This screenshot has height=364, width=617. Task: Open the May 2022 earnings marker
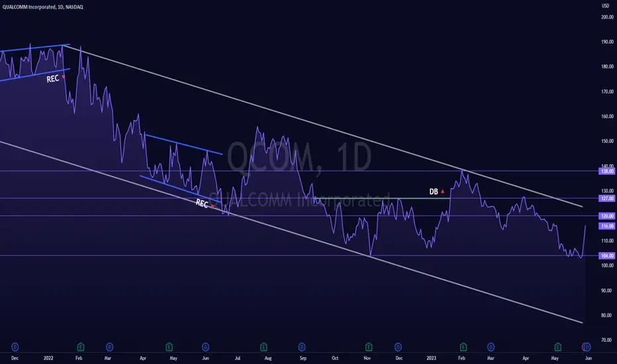pos(169,347)
